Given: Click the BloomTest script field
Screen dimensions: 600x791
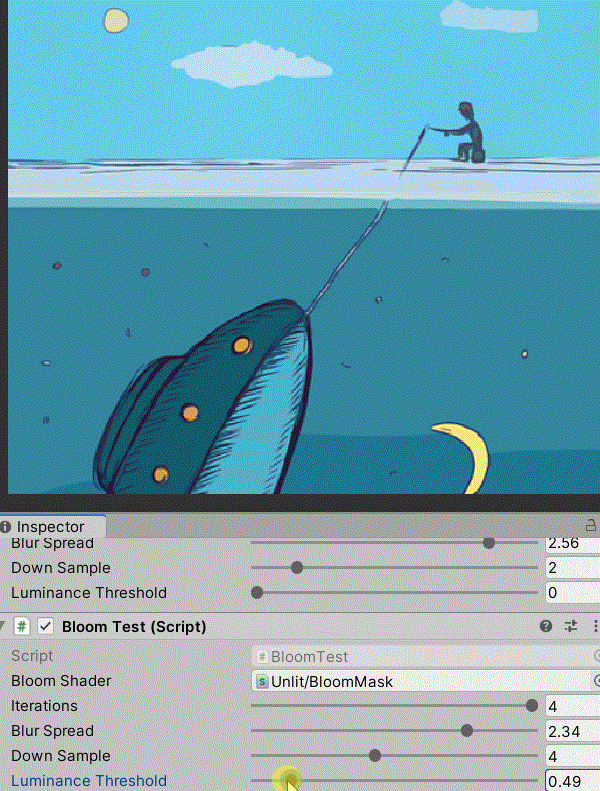Looking at the screenshot, I should (x=425, y=656).
